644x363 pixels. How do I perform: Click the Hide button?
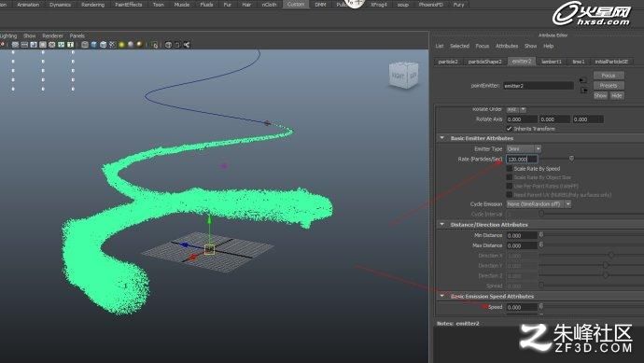(617, 95)
